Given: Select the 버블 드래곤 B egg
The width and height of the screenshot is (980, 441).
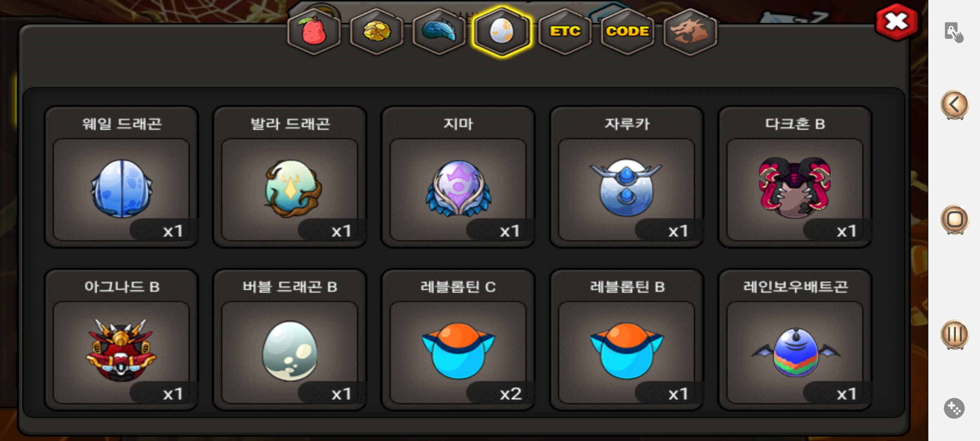Looking at the screenshot, I should pyautogui.click(x=290, y=340).
